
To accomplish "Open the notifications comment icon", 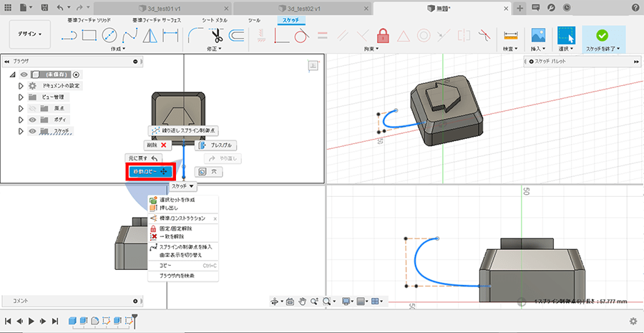I will pyautogui.click(x=535, y=8).
